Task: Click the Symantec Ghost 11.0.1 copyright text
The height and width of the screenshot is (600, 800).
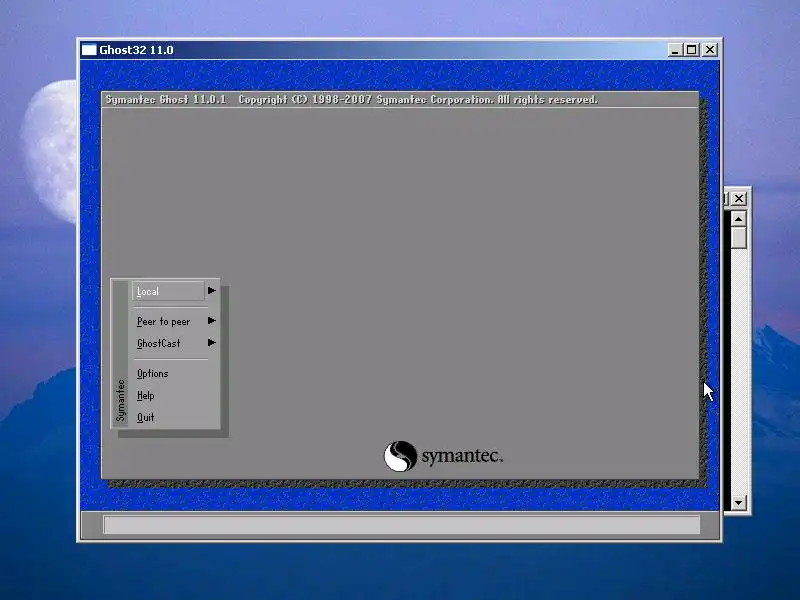Action: click(x=352, y=99)
